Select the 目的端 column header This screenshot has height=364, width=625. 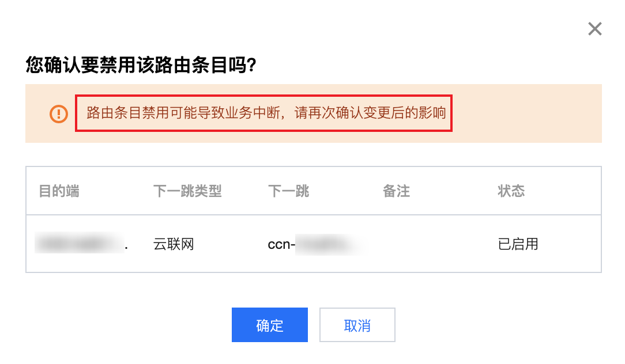pos(59,191)
